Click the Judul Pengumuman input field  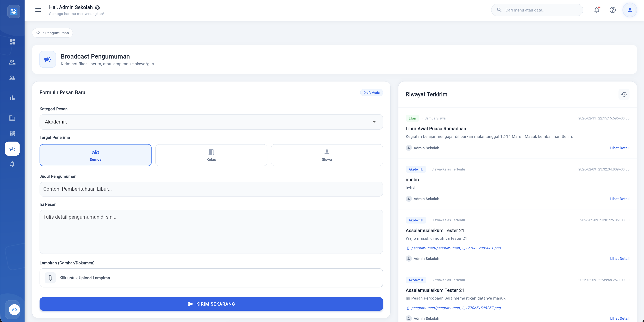(211, 189)
